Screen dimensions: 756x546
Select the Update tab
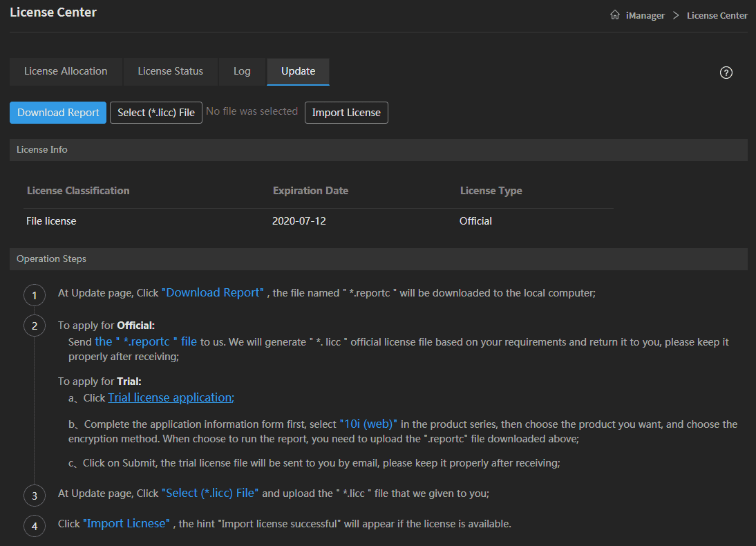(x=298, y=71)
